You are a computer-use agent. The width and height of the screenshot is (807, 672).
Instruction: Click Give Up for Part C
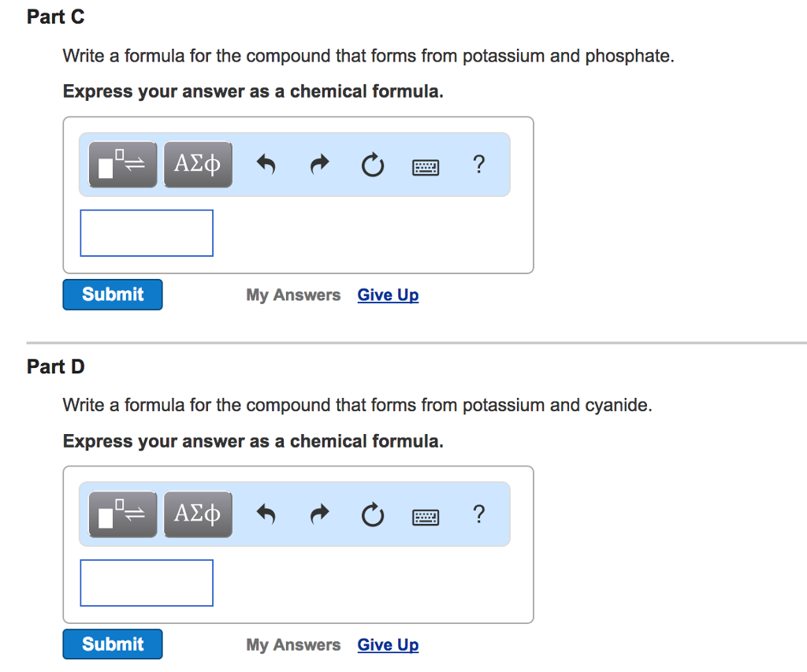387,294
